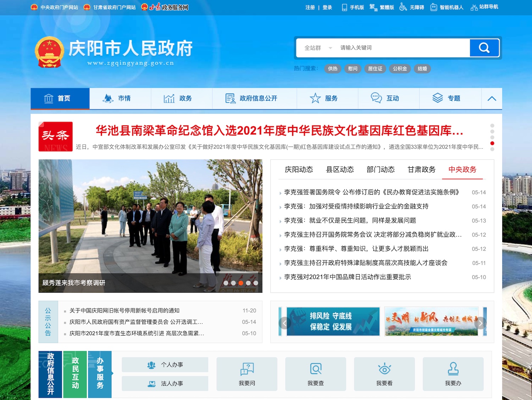Open the 站群导航 site navigation icon
This screenshot has height=400, width=532.
[x=473, y=7]
